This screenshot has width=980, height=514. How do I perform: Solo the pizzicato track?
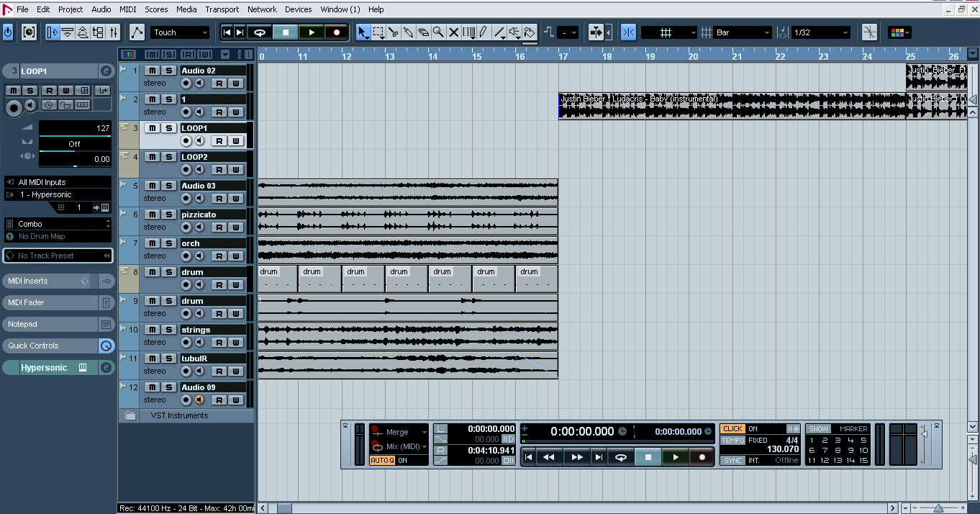[x=168, y=214]
